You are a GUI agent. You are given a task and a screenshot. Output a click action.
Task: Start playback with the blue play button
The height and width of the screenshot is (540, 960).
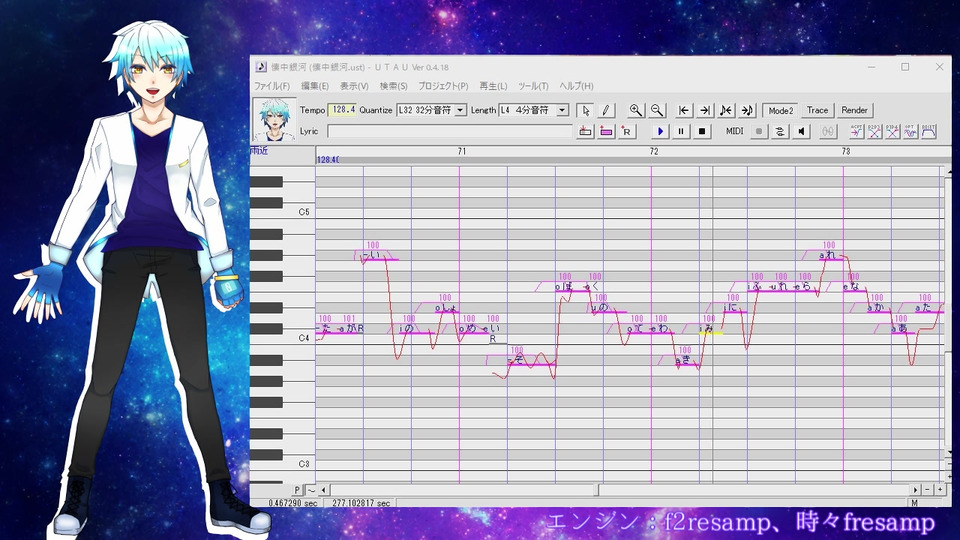click(660, 131)
